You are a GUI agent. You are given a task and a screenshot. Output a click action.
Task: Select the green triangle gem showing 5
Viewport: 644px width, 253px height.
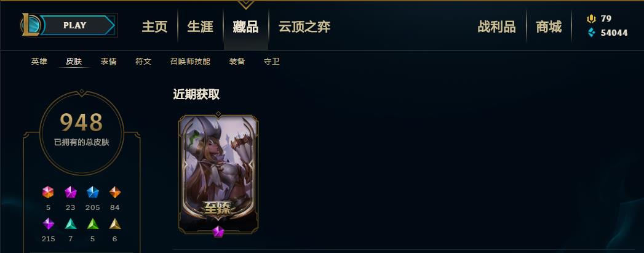click(93, 224)
